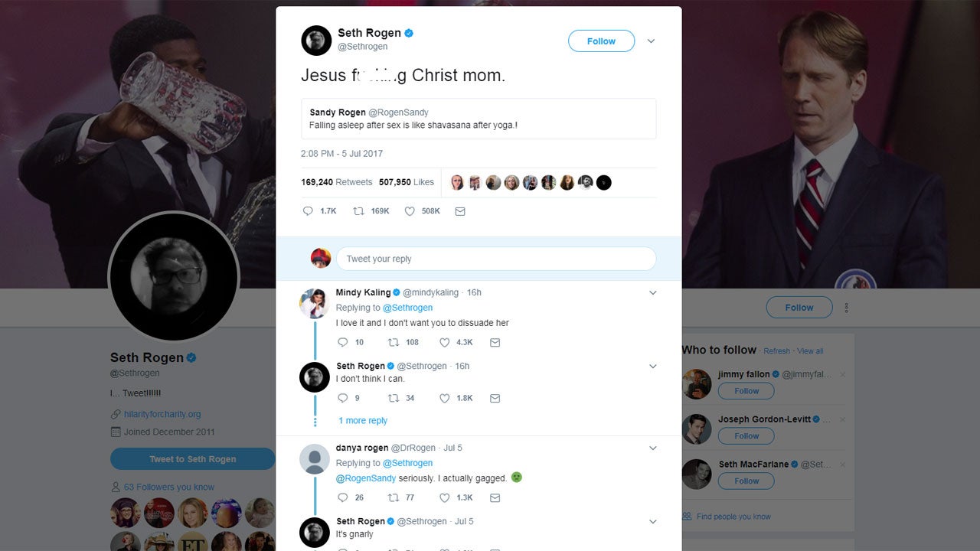Refresh the Who to follow suggestions
The width and height of the screenshot is (980, 551).
[x=776, y=351]
